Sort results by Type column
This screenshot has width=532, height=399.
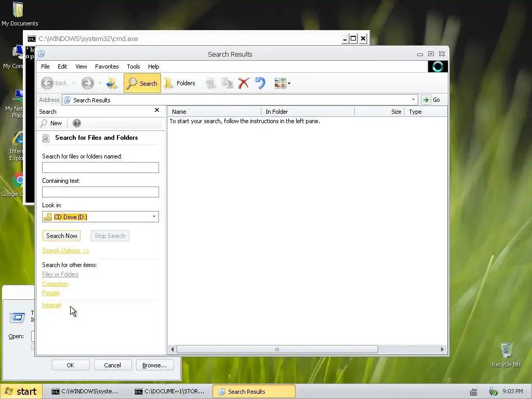point(426,112)
